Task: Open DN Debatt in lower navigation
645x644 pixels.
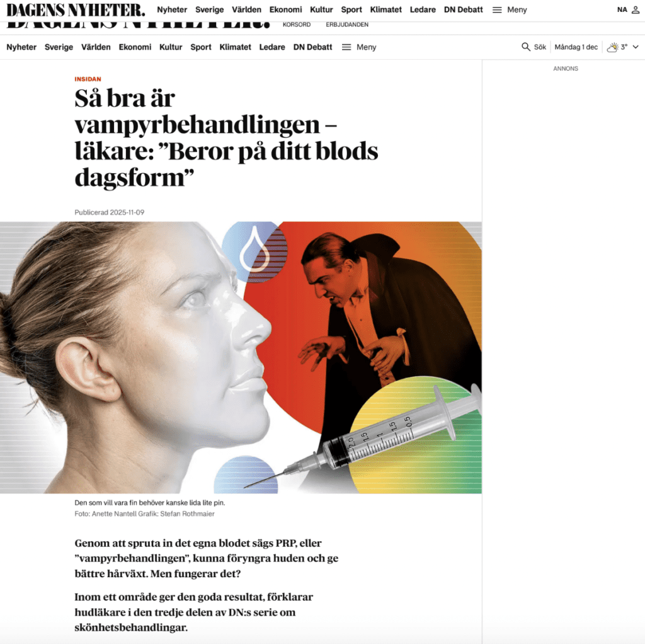Action: (x=312, y=47)
